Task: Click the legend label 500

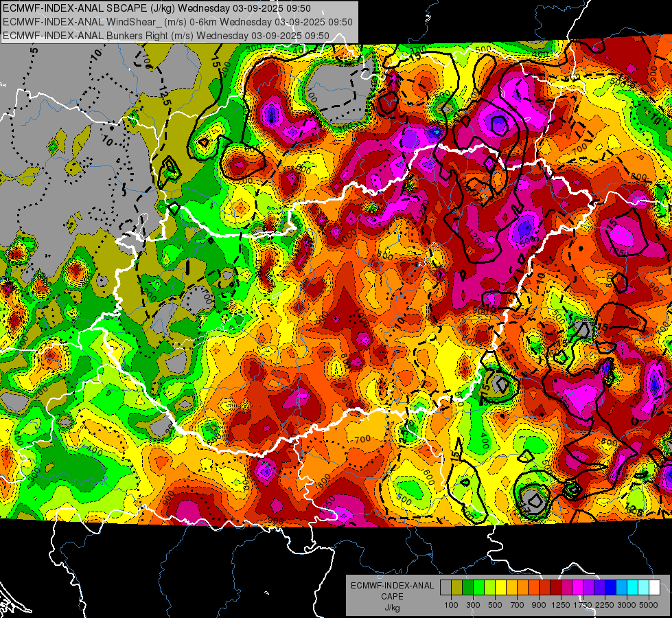Action: (x=495, y=606)
